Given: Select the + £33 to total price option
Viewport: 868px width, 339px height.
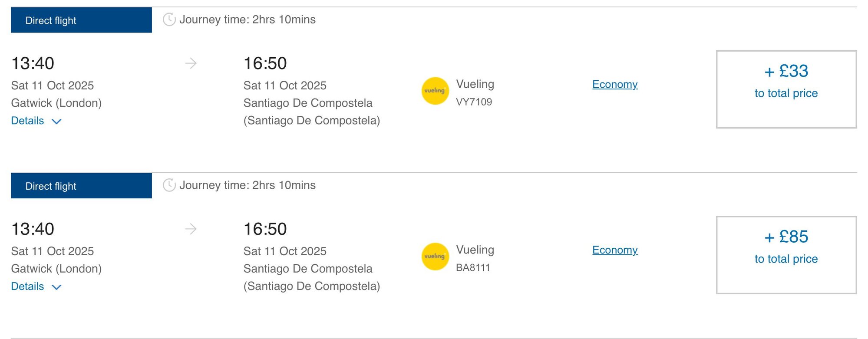Looking at the screenshot, I should [786, 89].
